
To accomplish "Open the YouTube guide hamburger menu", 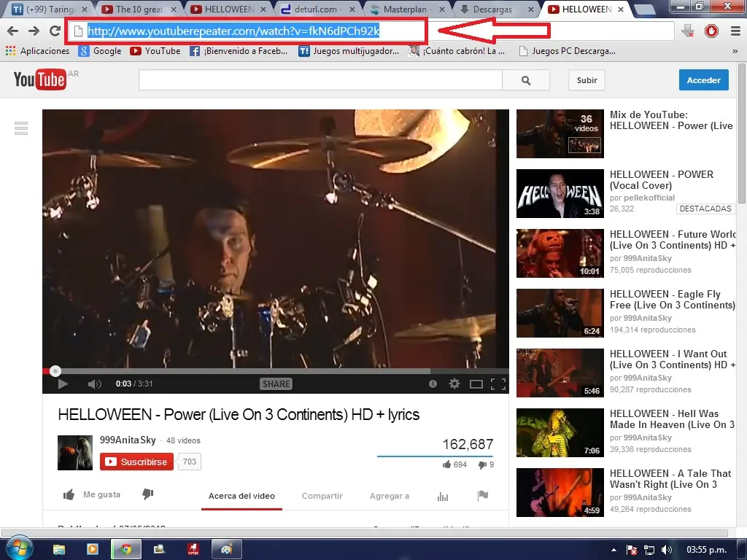I will (21, 128).
